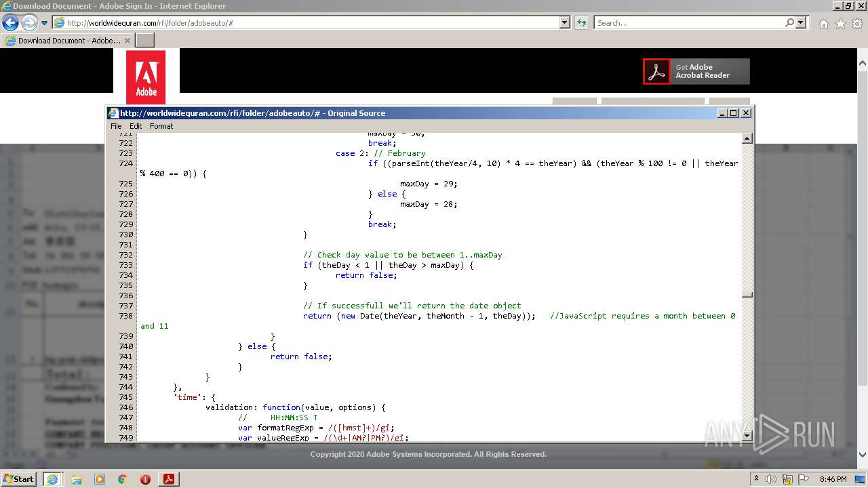Screen dimensions: 868x488
Task: Click the volume speaker tray icon
Action: (x=771, y=479)
